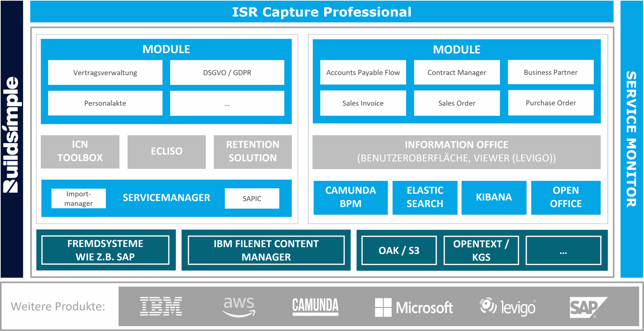Click the Camunda BPM block

point(351,198)
